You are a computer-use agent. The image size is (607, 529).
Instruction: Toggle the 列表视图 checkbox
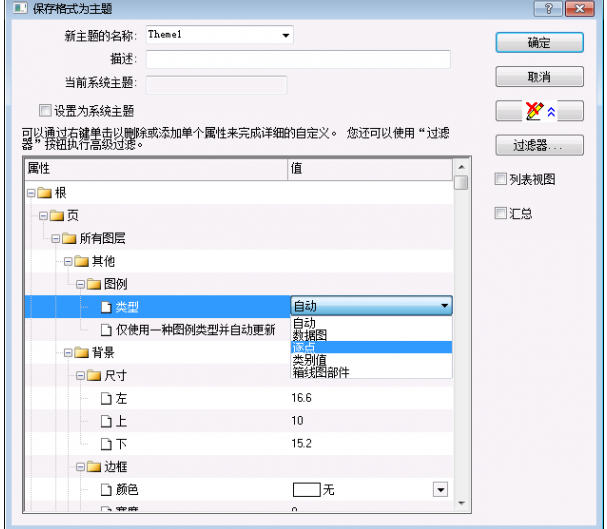(x=501, y=179)
